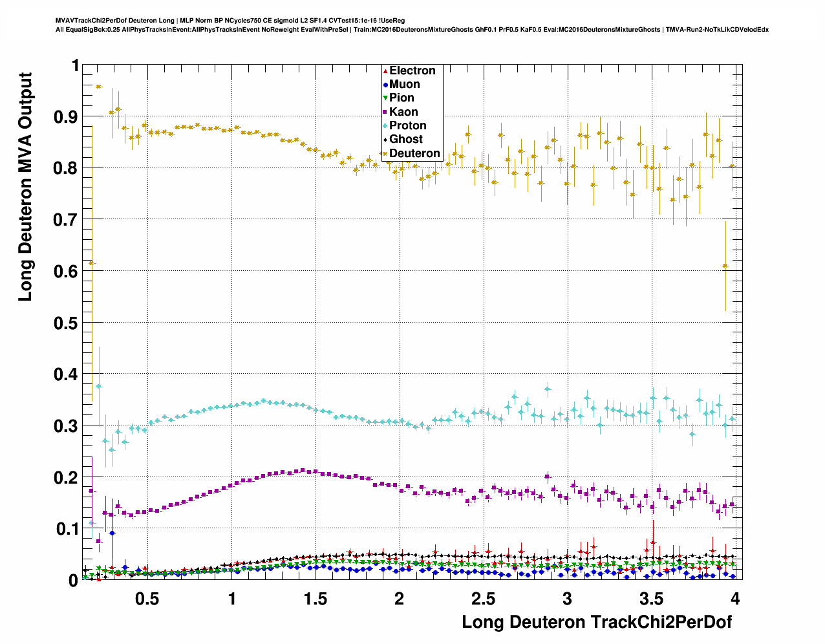Click the Electron legend entry
825x644 pixels.
(411, 71)
